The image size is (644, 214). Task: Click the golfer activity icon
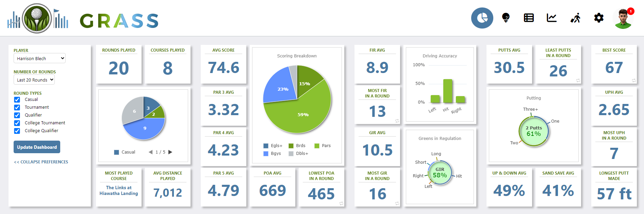pos(575,18)
